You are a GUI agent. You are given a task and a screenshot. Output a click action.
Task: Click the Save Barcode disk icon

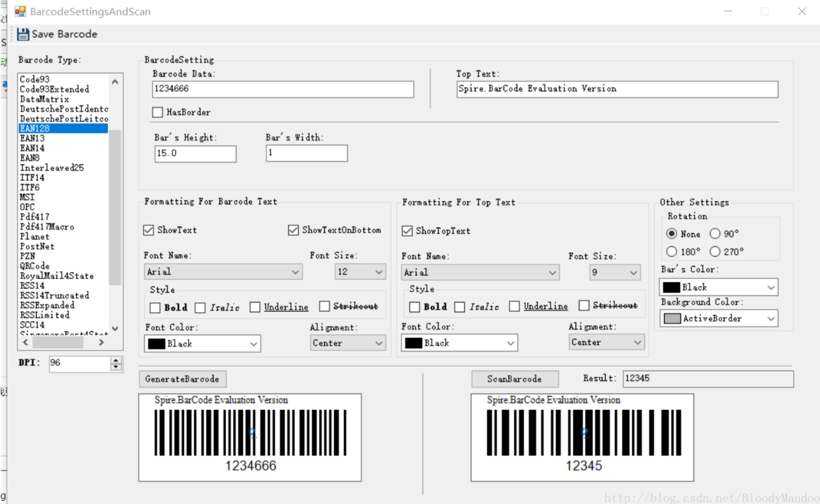click(x=23, y=34)
